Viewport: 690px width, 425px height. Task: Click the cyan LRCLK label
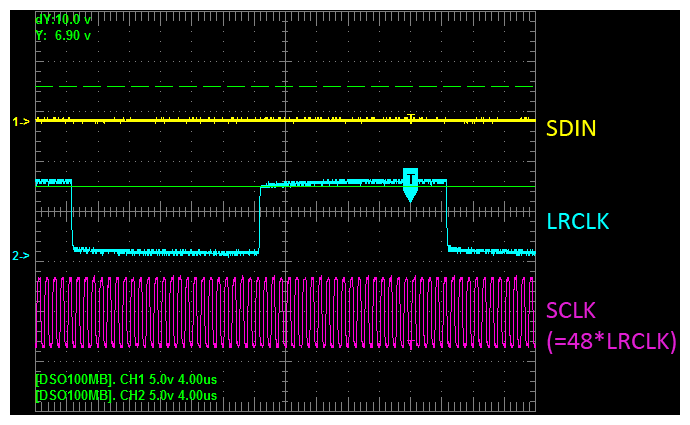(x=577, y=221)
